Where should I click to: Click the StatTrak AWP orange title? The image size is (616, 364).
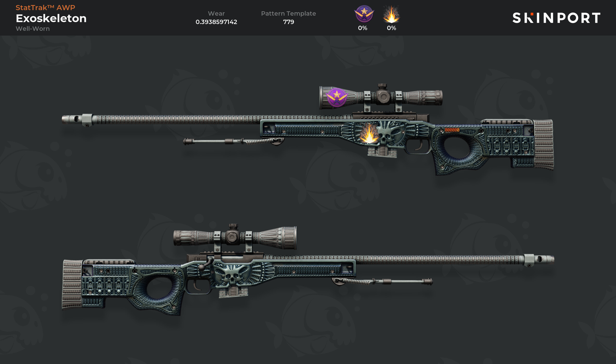coord(45,7)
